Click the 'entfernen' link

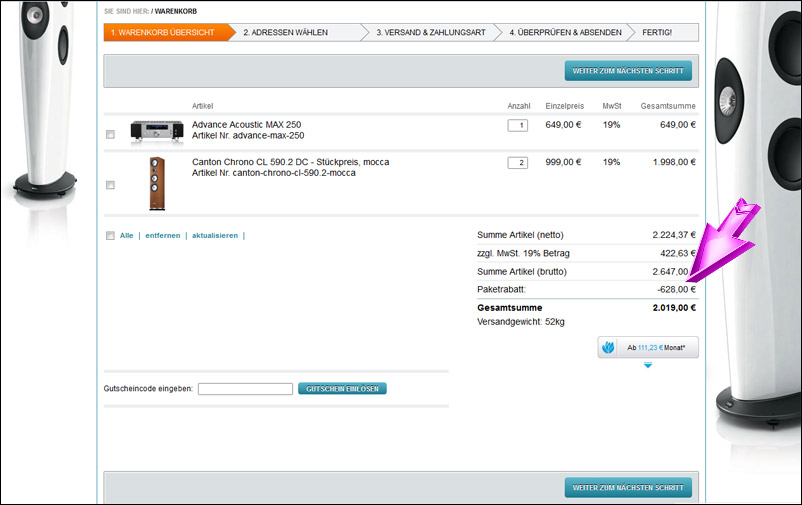[x=162, y=236]
